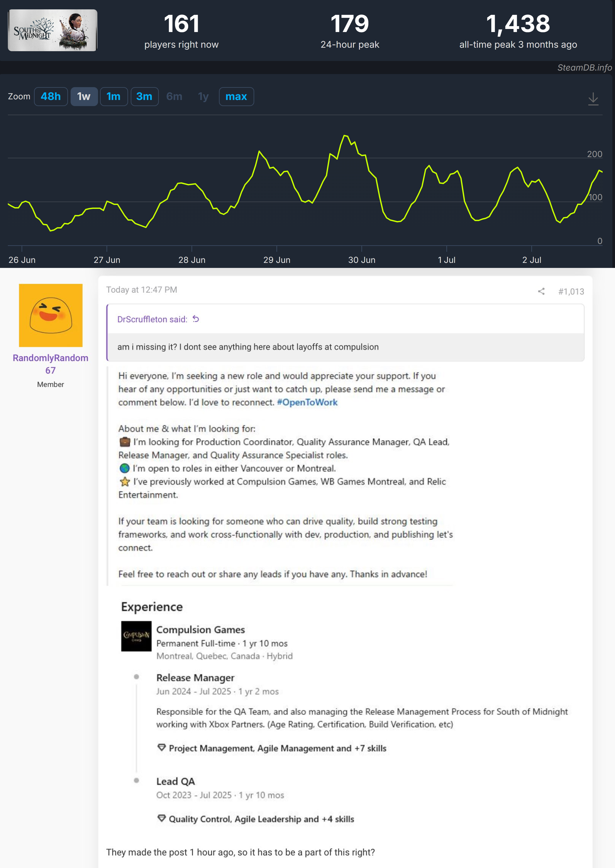Click 'Project Management, Agile Management and +7 skills'

tap(278, 748)
